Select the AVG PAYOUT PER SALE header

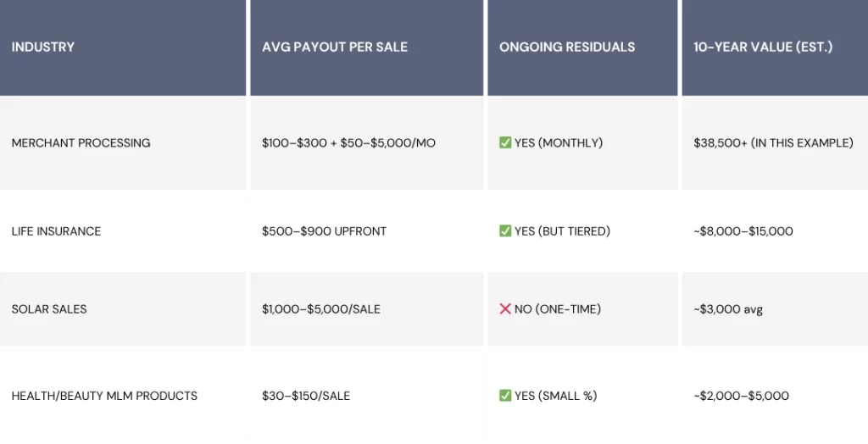point(335,47)
